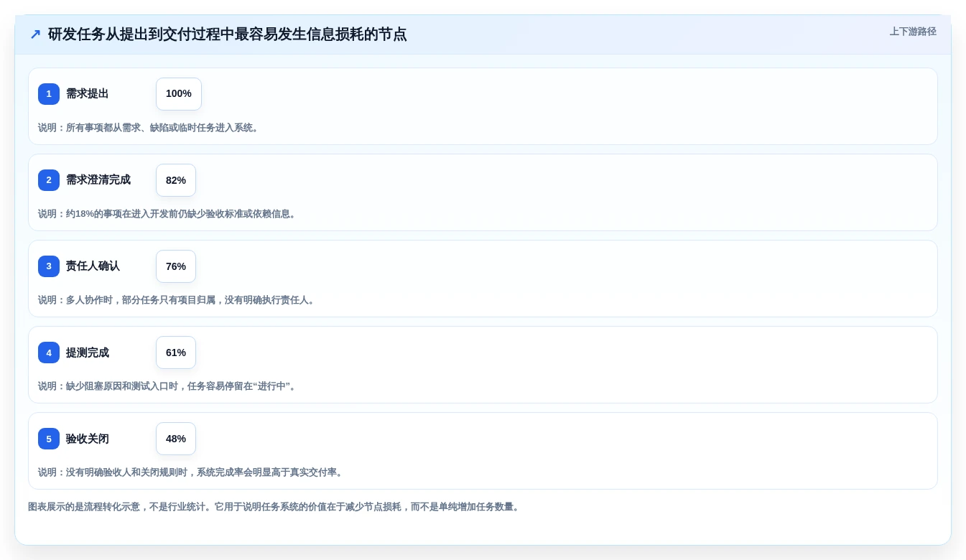Click the 需求澄清完成 step title
This screenshot has width=966, height=560.
pos(98,180)
